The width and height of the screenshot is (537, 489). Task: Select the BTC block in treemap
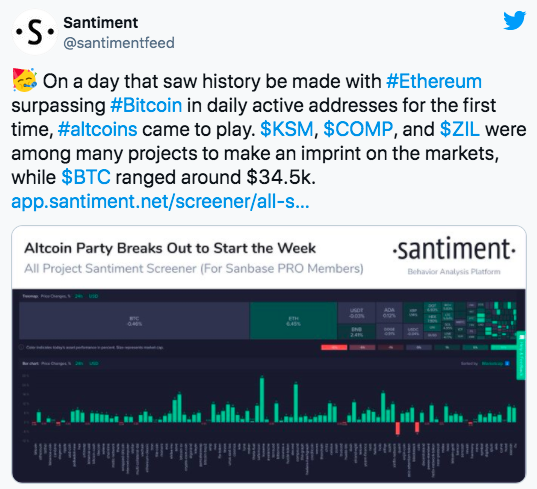(134, 321)
